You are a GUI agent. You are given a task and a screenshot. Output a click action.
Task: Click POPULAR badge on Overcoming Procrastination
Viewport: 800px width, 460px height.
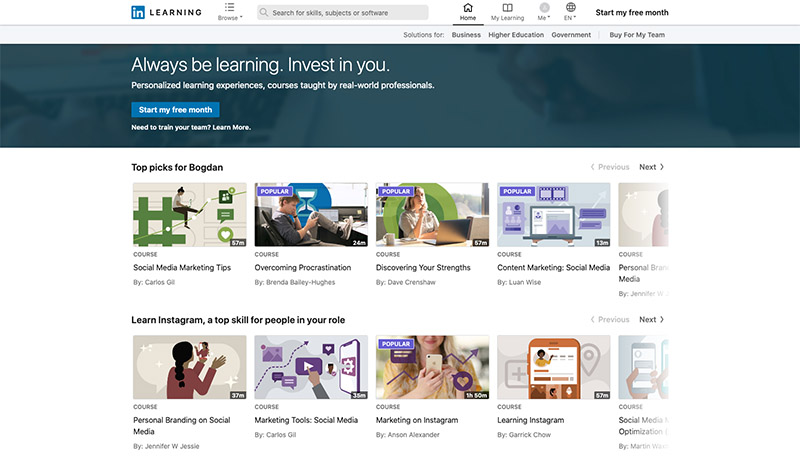pos(274,191)
